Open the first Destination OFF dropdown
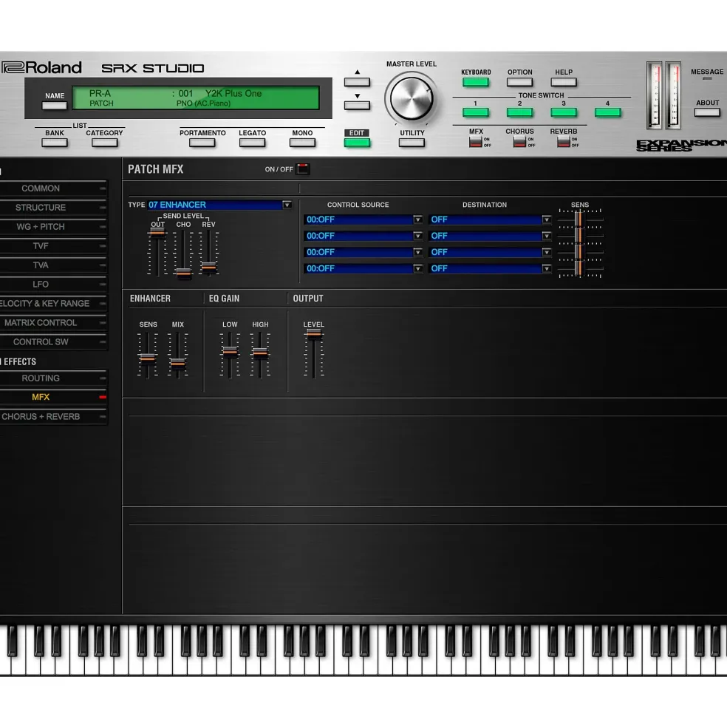This screenshot has height=728, width=727. [x=490, y=220]
